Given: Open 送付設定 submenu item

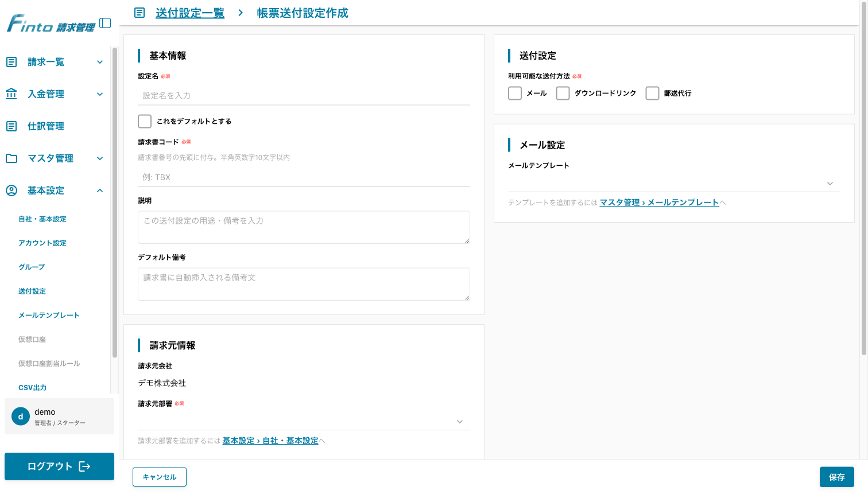Looking at the screenshot, I should tap(32, 291).
